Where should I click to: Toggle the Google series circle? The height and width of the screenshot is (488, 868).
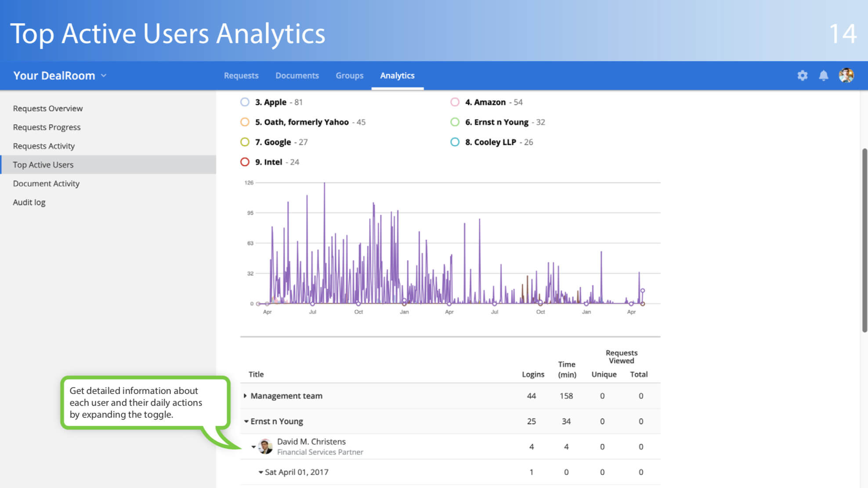coord(245,142)
